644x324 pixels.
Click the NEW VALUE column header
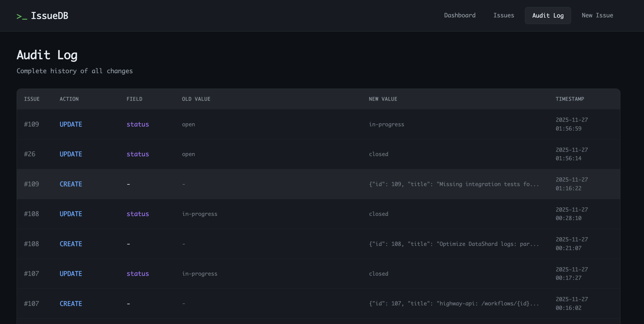[x=383, y=99]
